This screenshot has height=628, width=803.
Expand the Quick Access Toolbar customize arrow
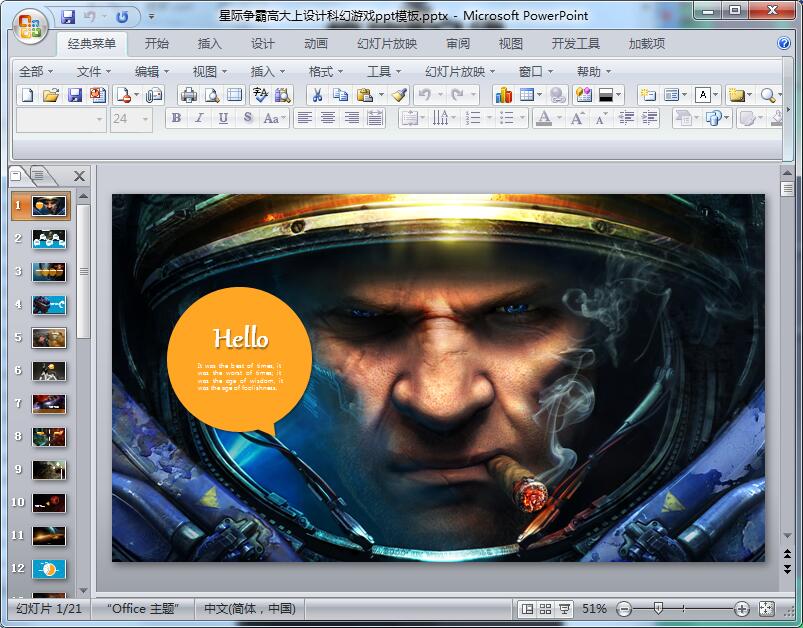click(152, 16)
